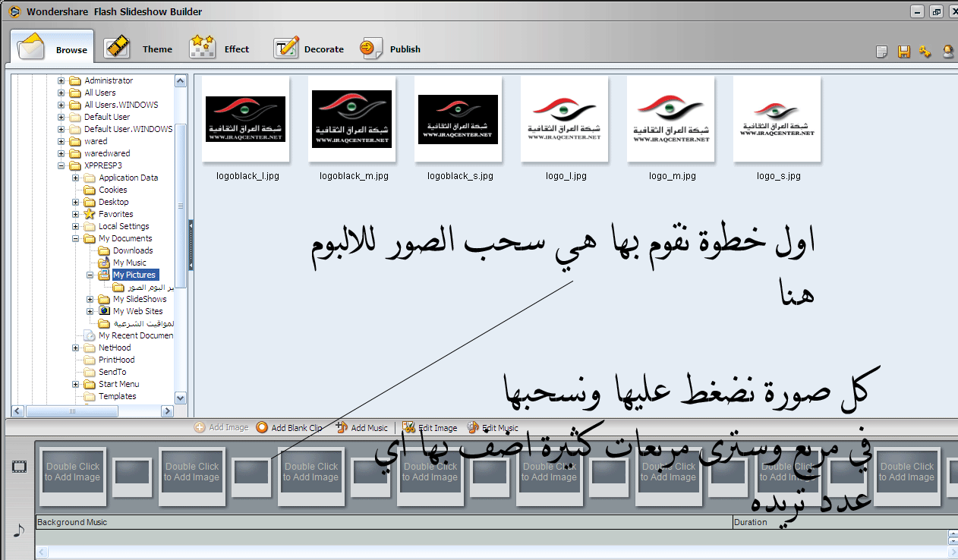This screenshot has width=958, height=560.
Task: Click the folder tree vertical scrollbar thumb
Action: point(181,205)
